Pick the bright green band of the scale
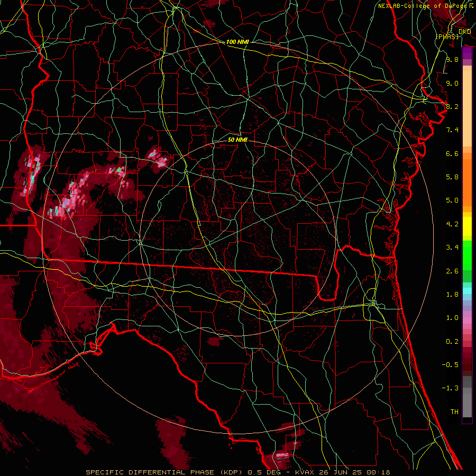Screen dimensions: 476x476 coord(467,255)
